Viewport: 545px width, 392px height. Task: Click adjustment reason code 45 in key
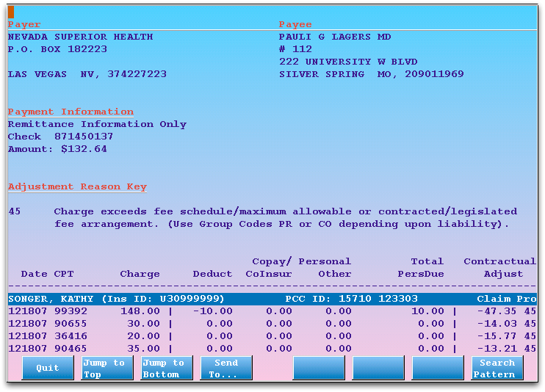click(14, 211)
